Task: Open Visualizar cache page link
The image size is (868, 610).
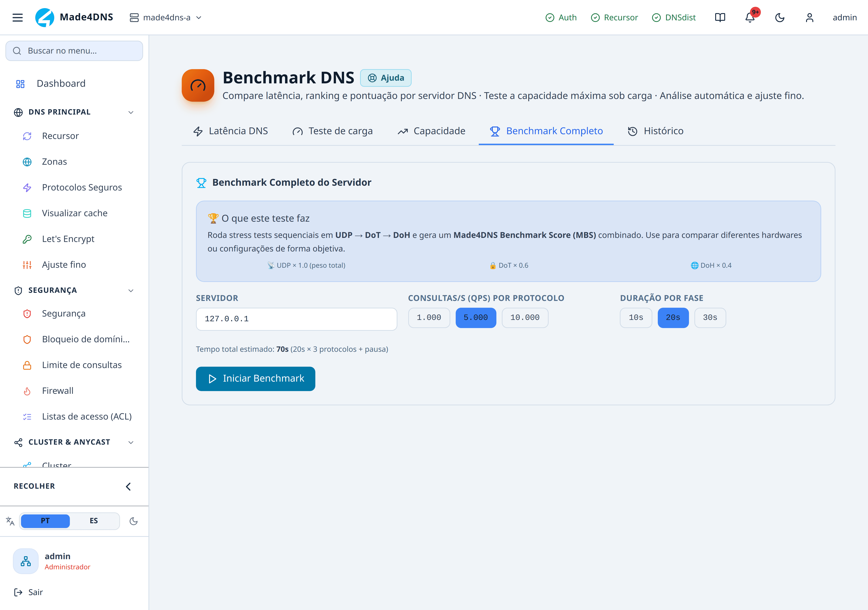Action: click(75, 213)
